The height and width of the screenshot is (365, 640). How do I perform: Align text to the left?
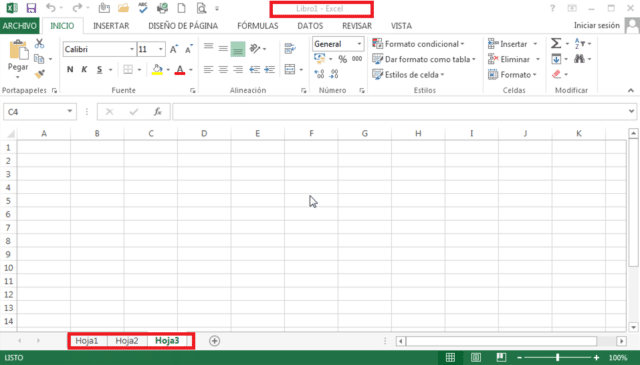tap(208, 69)
